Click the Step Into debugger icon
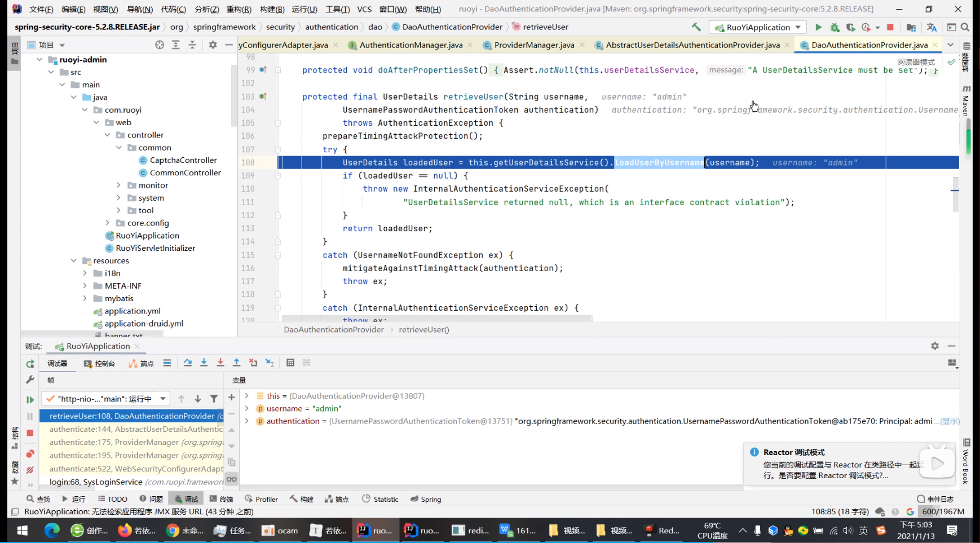 pyautogui.click(x=204, y=363)
